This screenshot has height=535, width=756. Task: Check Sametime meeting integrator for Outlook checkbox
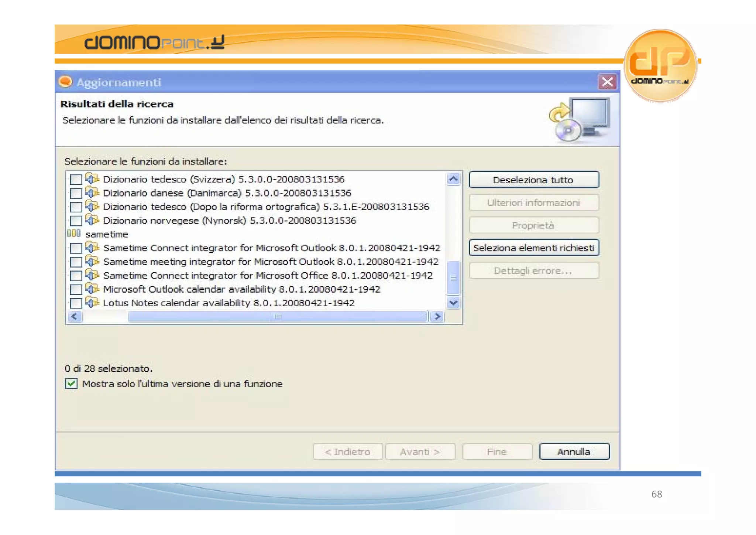pos(76,262)
